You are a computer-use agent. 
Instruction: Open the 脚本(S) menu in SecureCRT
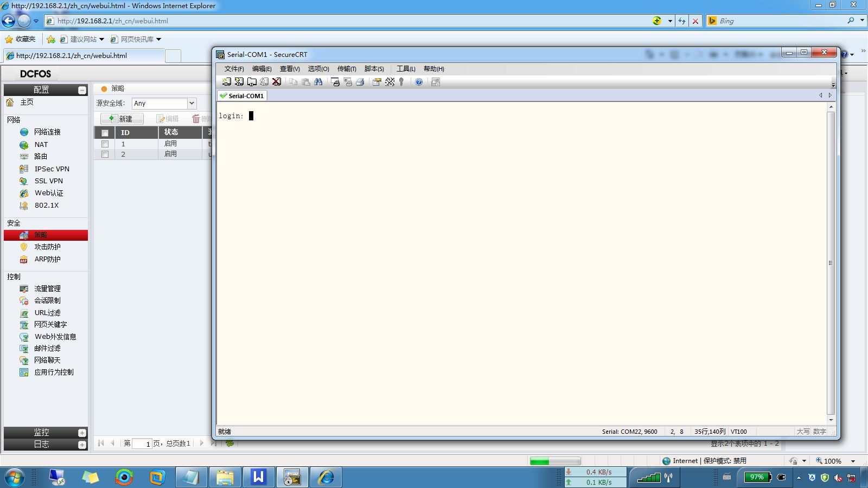[x=374, y=69]
